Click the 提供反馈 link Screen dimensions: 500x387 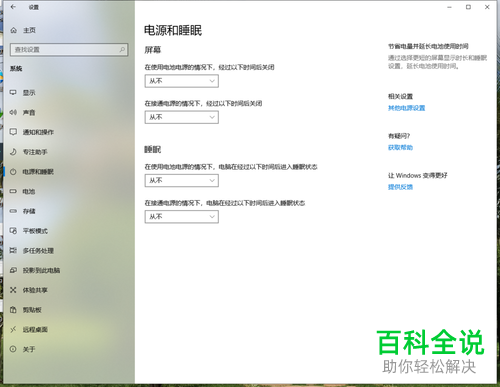coord(400,187)
